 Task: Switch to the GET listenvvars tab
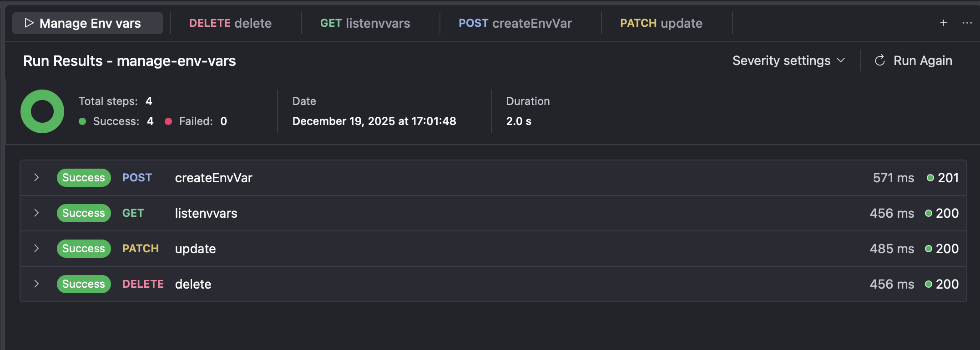[365, 23]
